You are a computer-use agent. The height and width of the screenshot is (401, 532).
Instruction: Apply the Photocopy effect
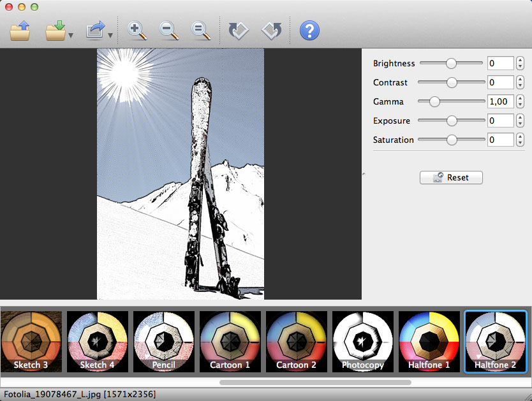[363, 342]
